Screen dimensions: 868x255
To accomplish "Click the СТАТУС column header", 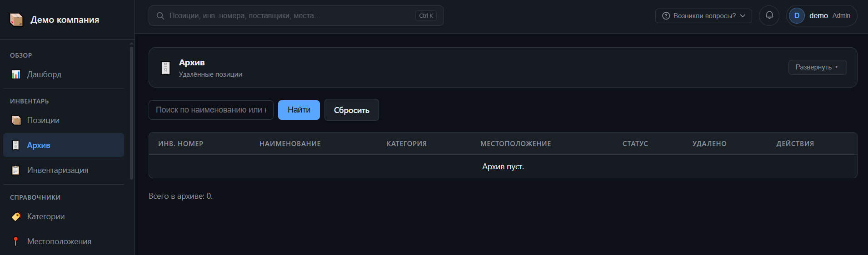I will point(635,144).
